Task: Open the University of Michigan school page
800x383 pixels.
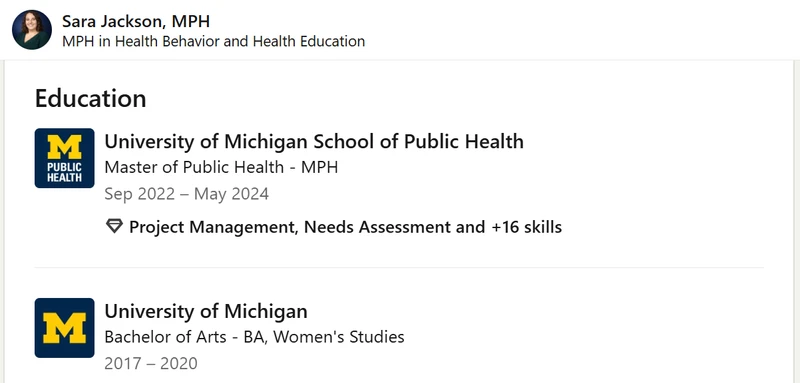Action: [206, 311]
